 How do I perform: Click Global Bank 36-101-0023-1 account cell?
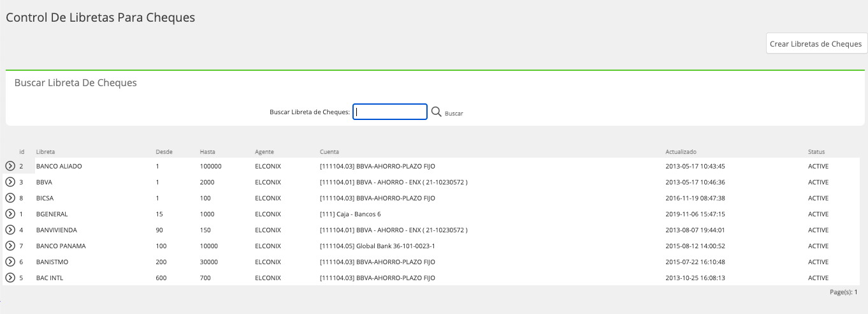(x=377, y=246)
